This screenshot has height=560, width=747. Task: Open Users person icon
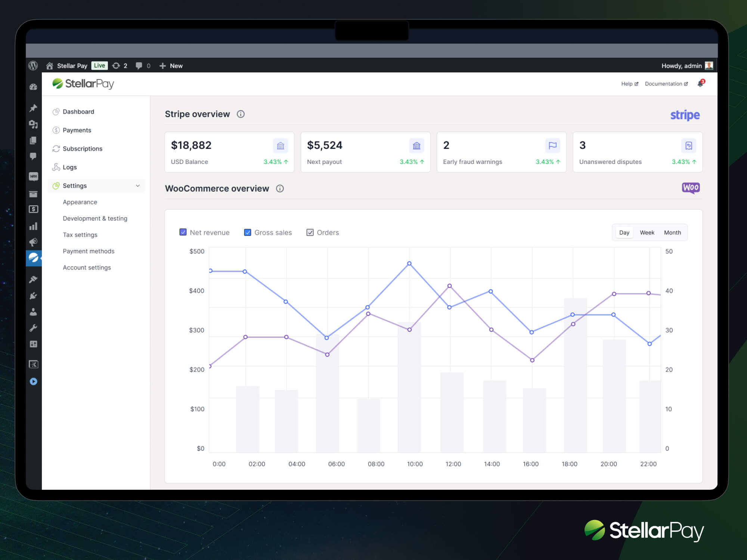(x=33, y=312)
